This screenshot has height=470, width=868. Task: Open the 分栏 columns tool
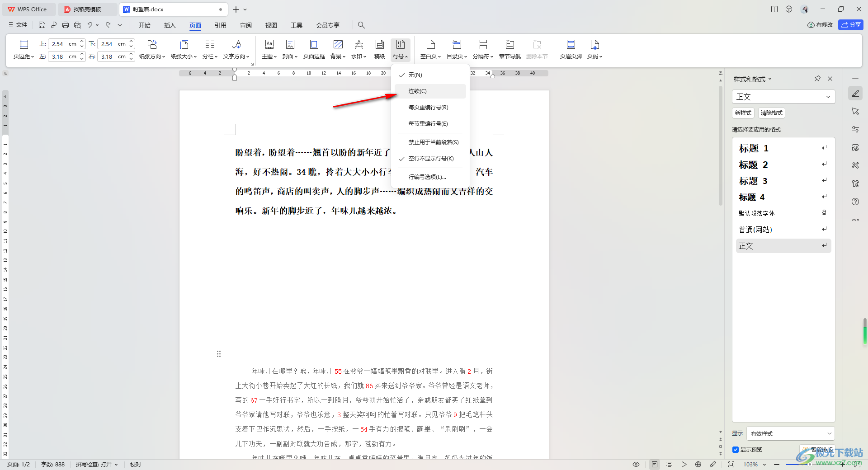210,49
